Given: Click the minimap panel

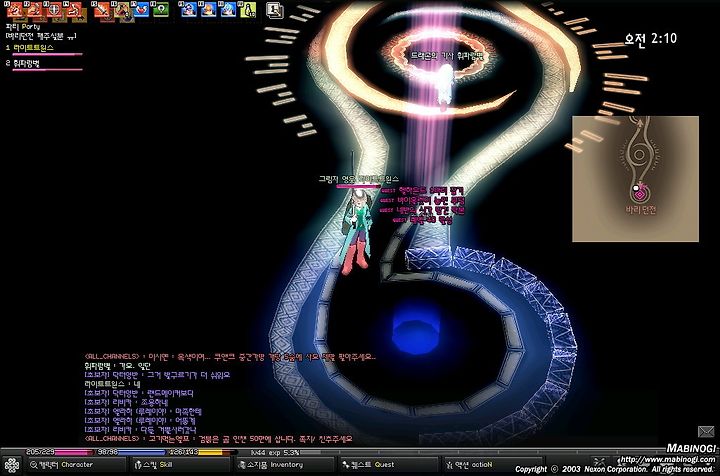Looking at the screenshot, I should pos(636,179).
